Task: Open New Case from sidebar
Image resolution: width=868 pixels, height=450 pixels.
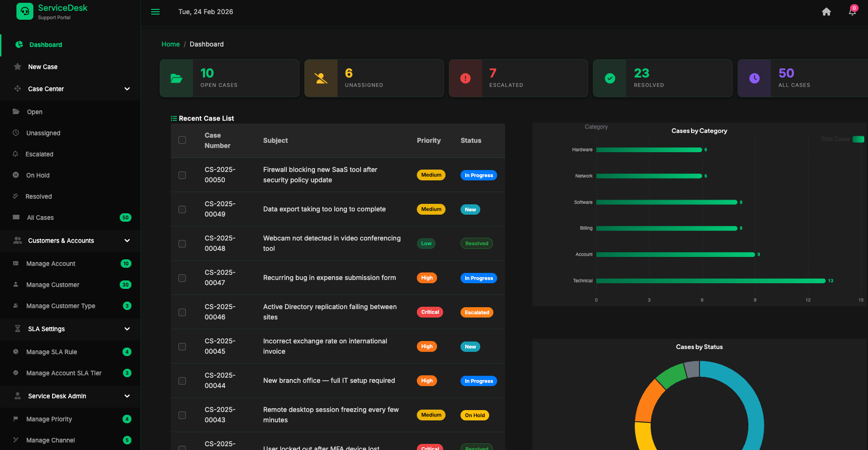Action: (x=43, y=67)
